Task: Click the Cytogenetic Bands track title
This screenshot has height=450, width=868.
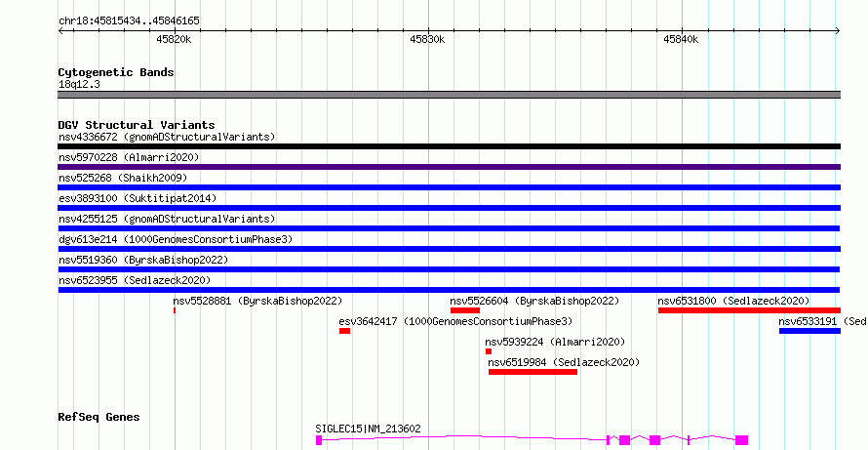Action: [116, 72]
